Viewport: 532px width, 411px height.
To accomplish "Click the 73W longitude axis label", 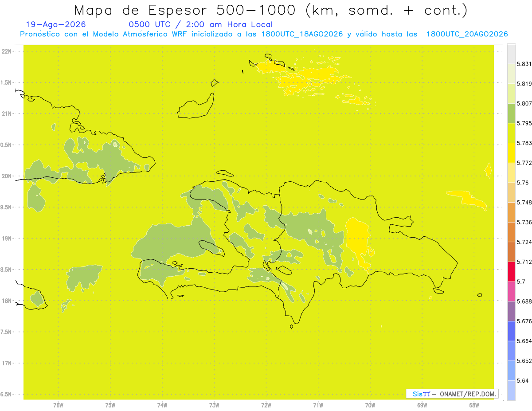I will pos(214,405).
